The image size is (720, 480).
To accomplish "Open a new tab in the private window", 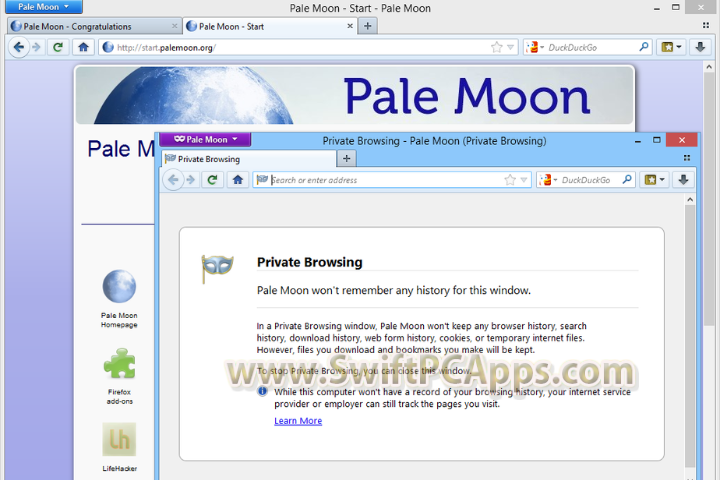I will tap(347, 158).
